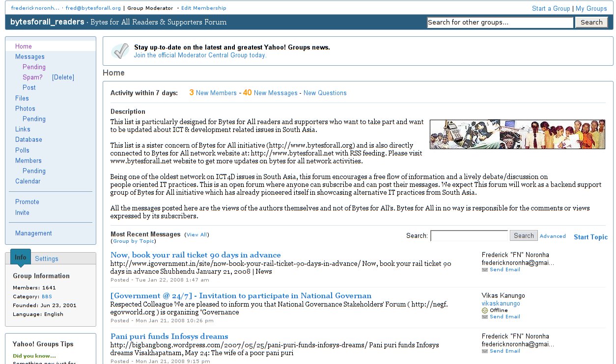Click the 'Group Moderator' label
The width and height of the screenshot is (616, 364).
[x=150, y=8]
